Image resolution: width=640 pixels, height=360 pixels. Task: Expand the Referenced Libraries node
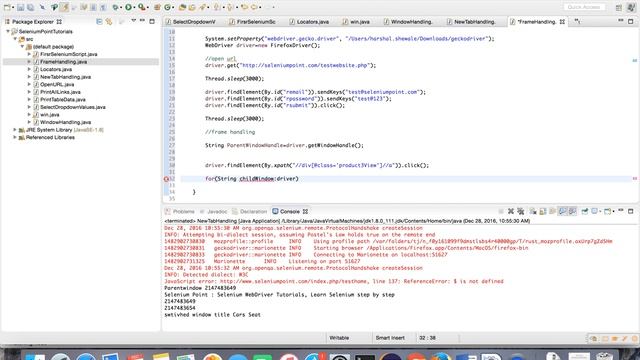tap(15, 137)
